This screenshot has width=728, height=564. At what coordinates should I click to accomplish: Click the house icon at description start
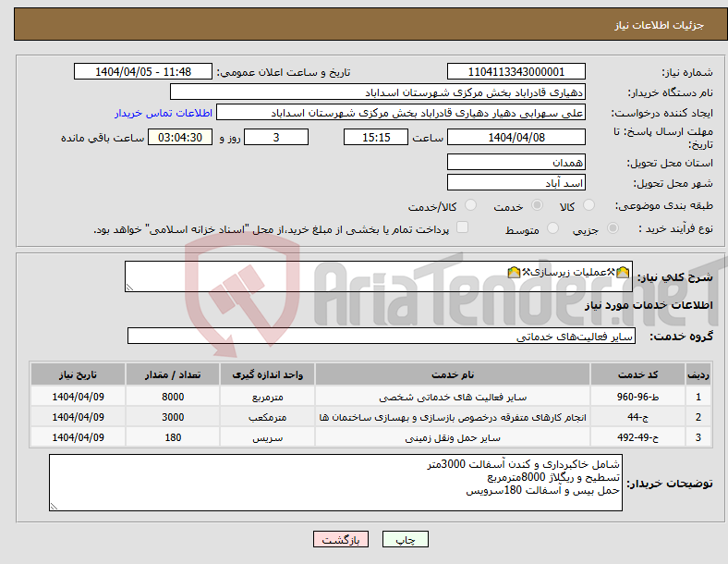(x=623, y=272)
